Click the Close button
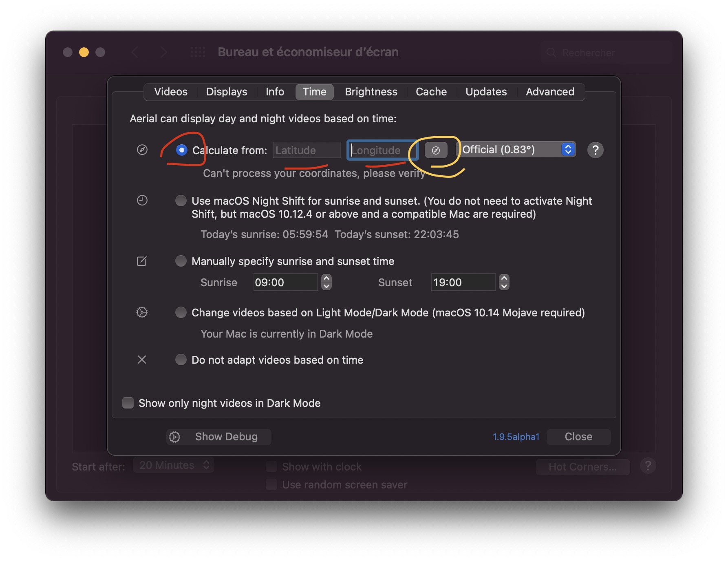The image size is (728, 561). [x=578, y=437]
